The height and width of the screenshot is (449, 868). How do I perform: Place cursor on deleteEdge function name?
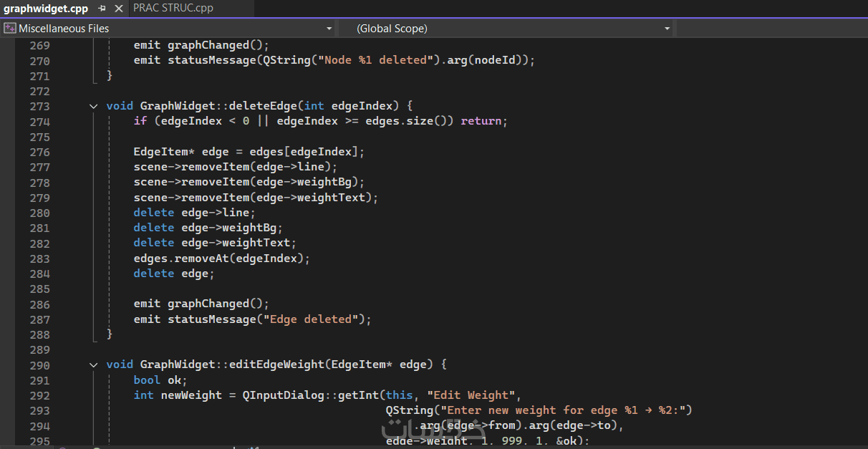263,106
